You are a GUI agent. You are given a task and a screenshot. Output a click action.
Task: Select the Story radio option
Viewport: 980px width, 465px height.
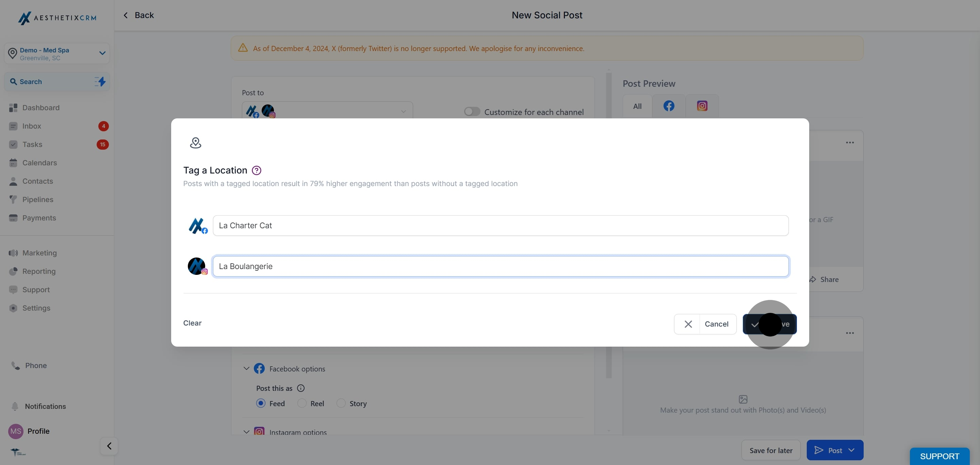[341, 403]
